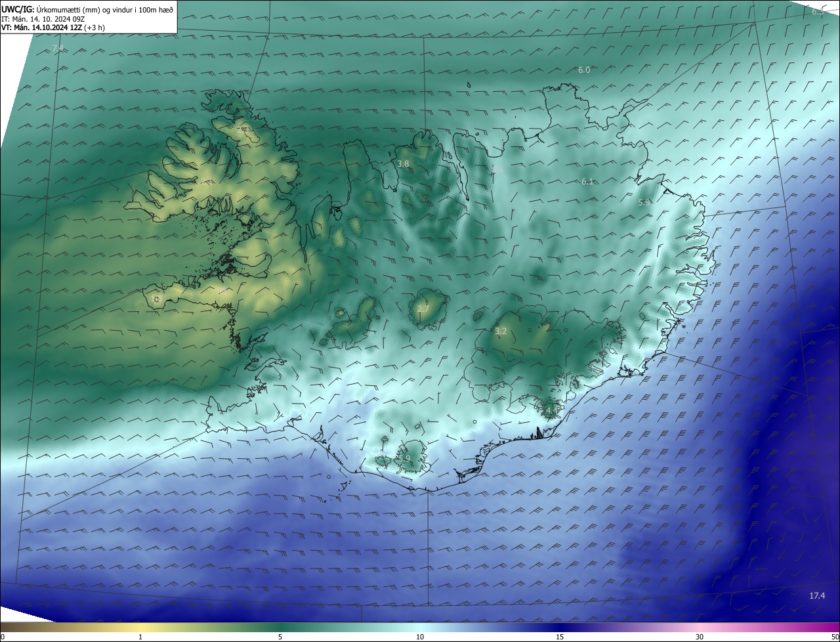Click the 15 tick on the color legend
Image resolution: width=840 pixels, height=642 pixels.
click(560, 637)
